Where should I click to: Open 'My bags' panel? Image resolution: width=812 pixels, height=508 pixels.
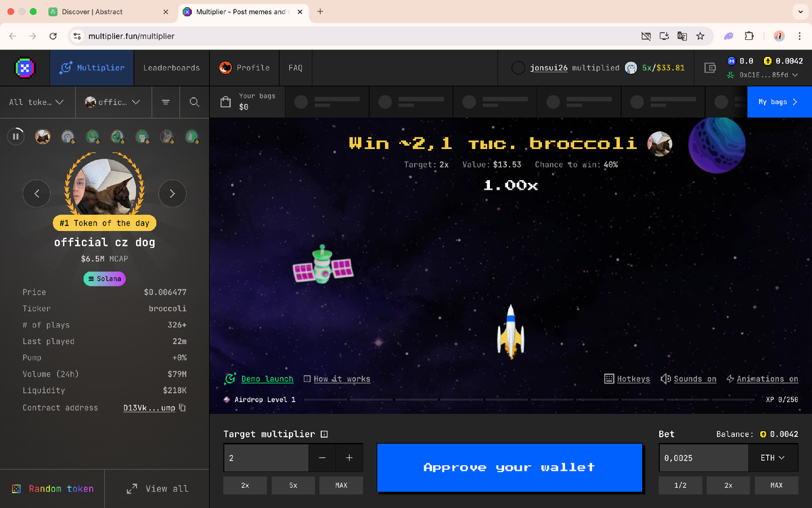[779, 102]
